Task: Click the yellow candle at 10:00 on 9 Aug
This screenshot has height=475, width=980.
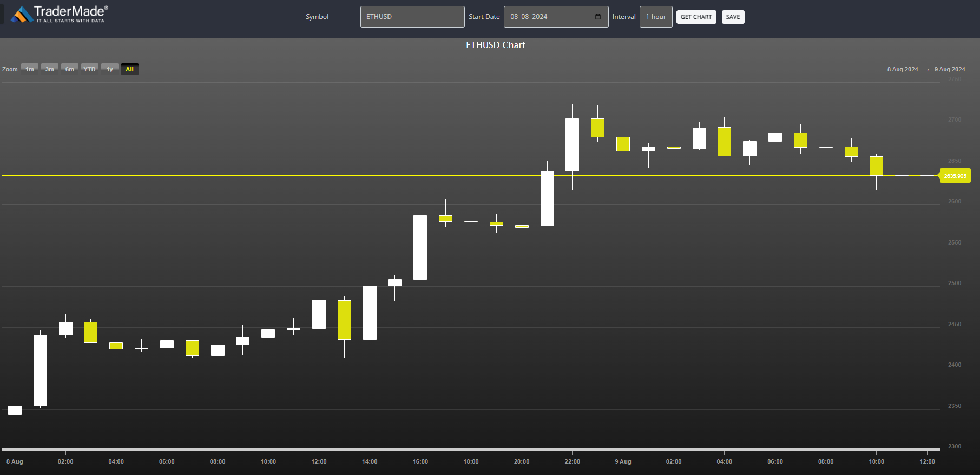Action: tap(876, 166)
